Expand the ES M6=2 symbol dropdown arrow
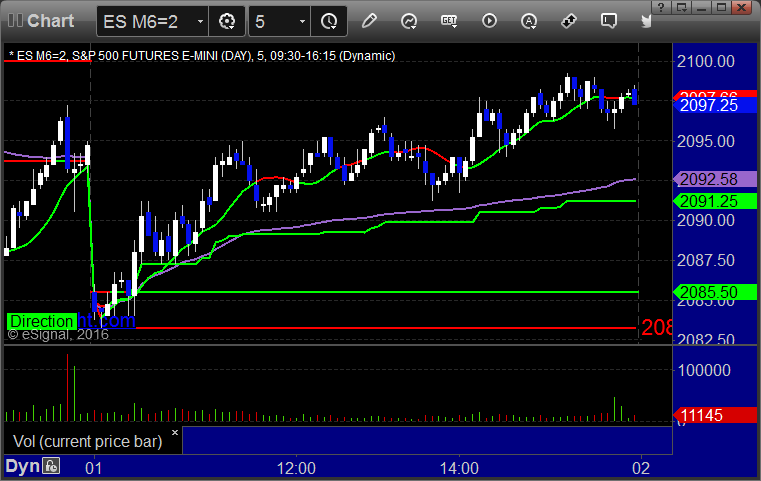 click(x=200, y=22)
